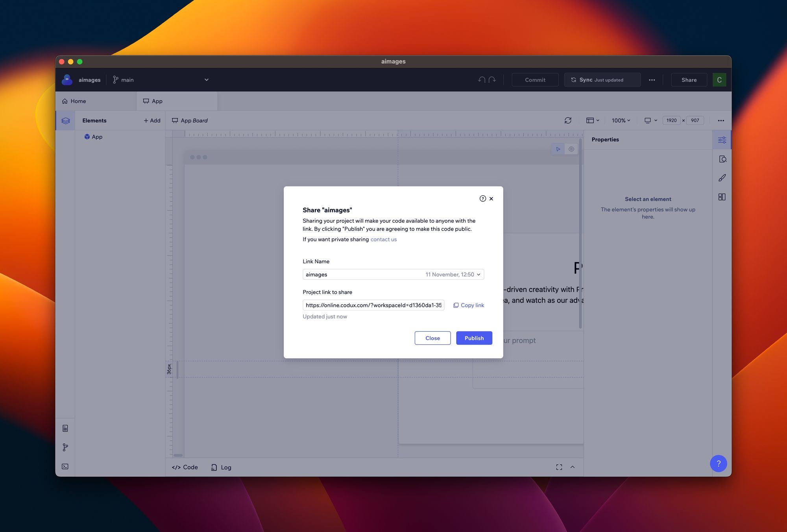787x532 pixels.
Task: Open the Git branch panel
Action: coord(65,447)
